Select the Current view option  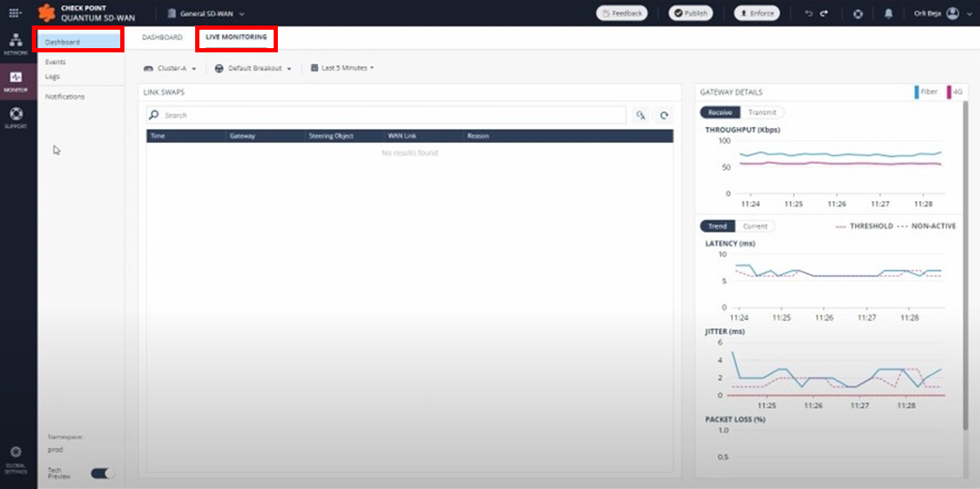755,226
